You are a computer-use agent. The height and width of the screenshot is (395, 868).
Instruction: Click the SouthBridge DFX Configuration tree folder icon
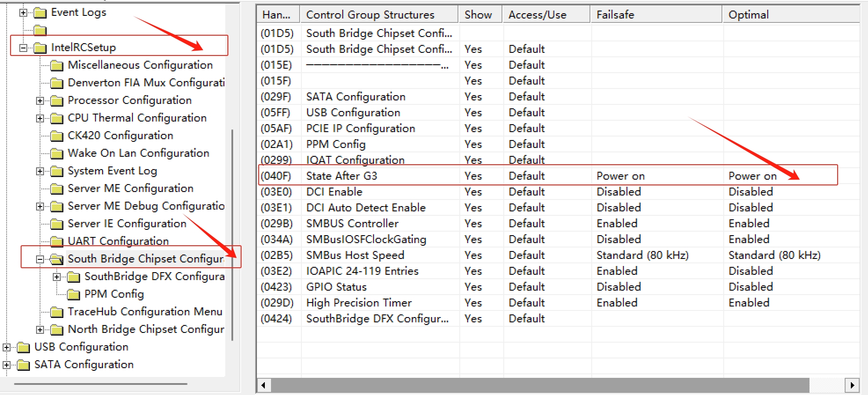tap(73, 277)
